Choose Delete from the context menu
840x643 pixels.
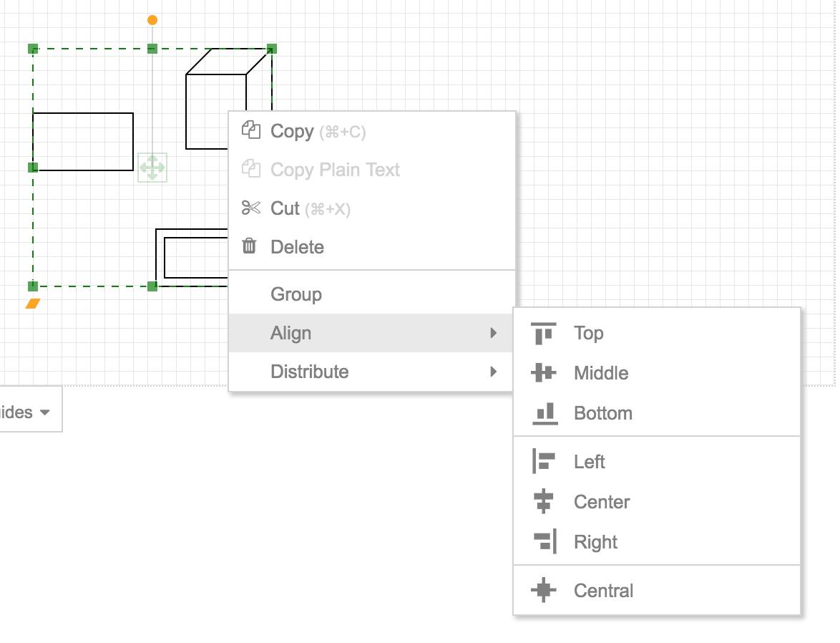372,247
